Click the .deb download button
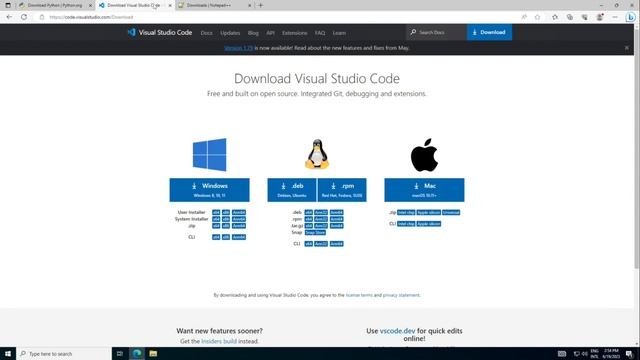 [292, 190]
